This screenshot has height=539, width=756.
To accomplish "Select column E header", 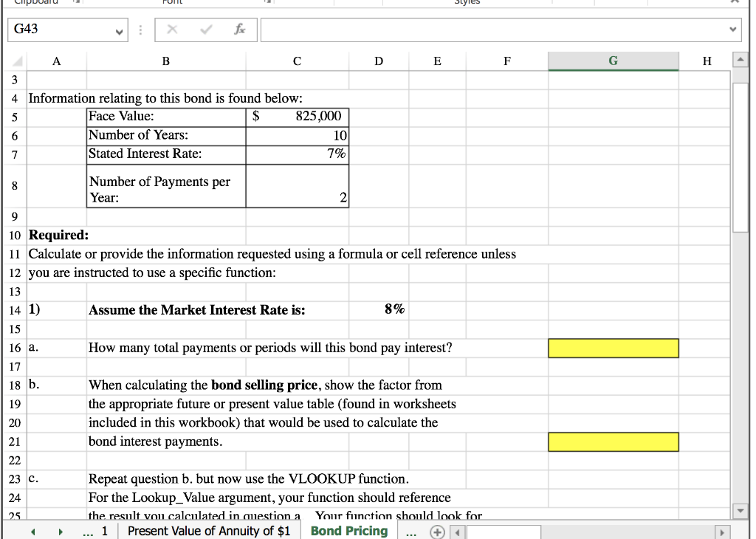I will 437,61.
